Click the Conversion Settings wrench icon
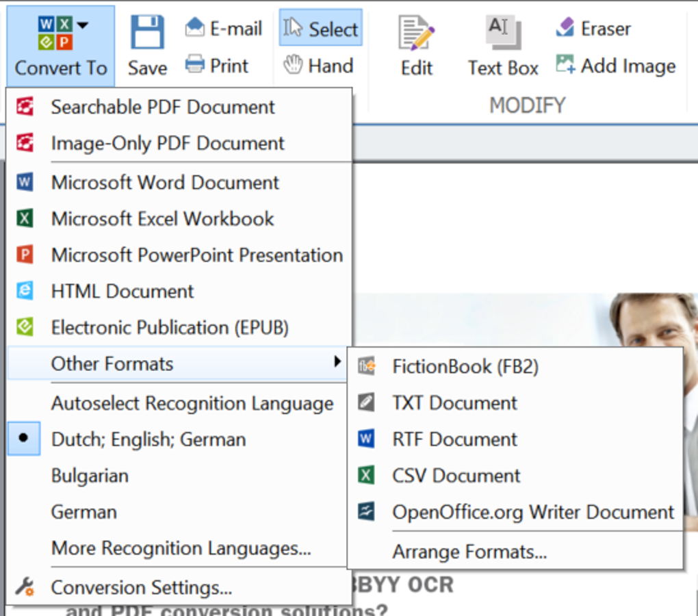This screenshot has height=616, width=698. (x=25, y=587)
